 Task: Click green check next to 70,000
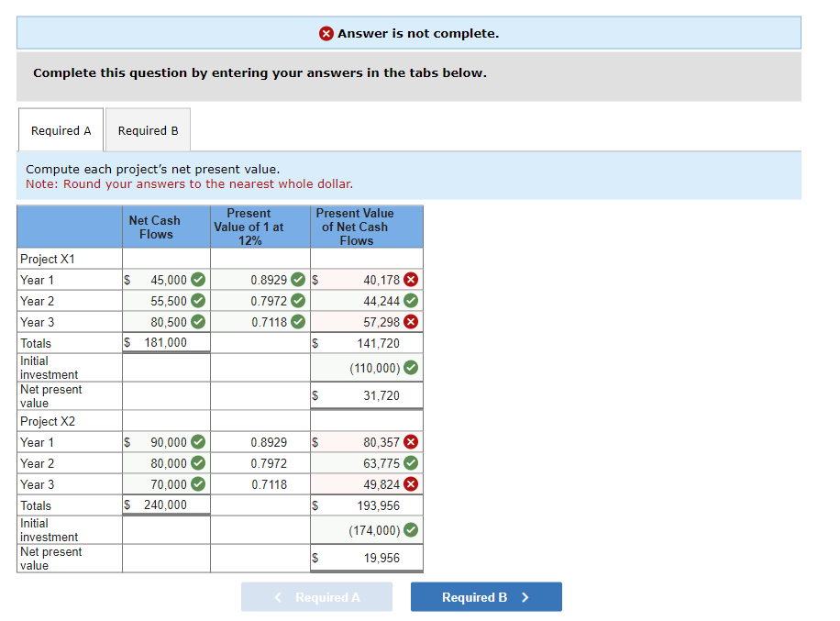click(x=198, y=484)
